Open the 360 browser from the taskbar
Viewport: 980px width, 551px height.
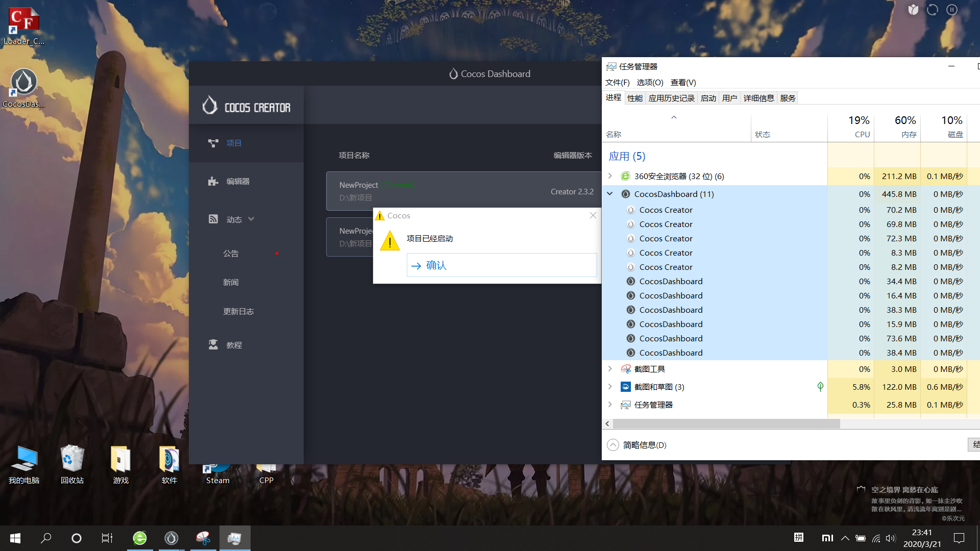click(x=140, y=538)
